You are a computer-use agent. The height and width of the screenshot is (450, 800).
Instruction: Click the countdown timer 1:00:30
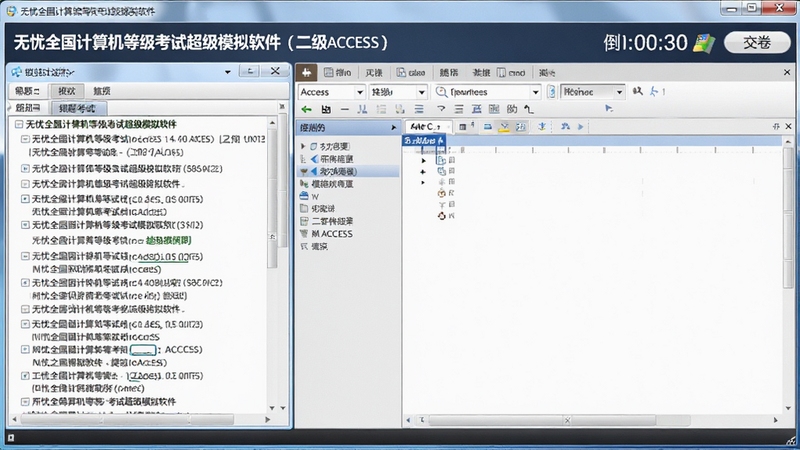pos(645,43)
